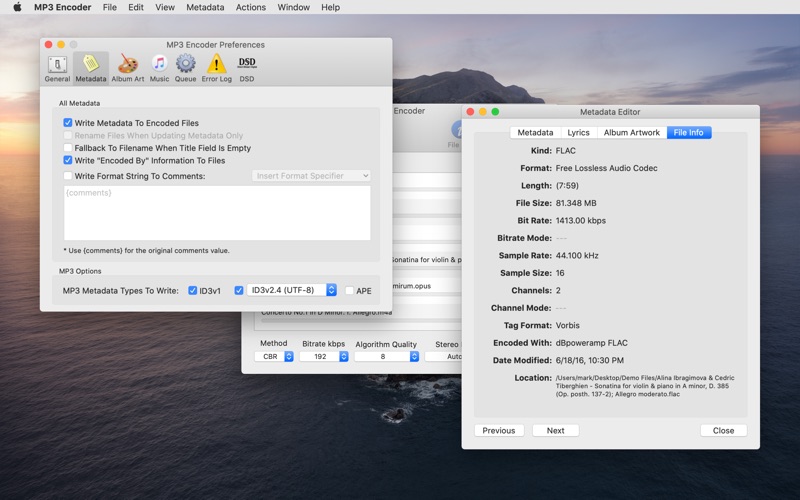Open the File menu
Screen dimensions: 800x500
click(x=110, y=7)
